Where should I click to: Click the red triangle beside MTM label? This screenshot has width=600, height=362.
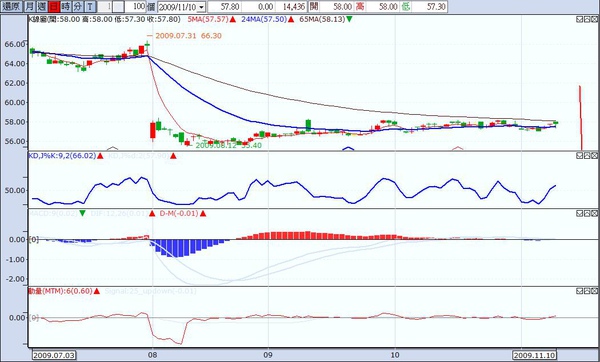(x=97, y=291)
